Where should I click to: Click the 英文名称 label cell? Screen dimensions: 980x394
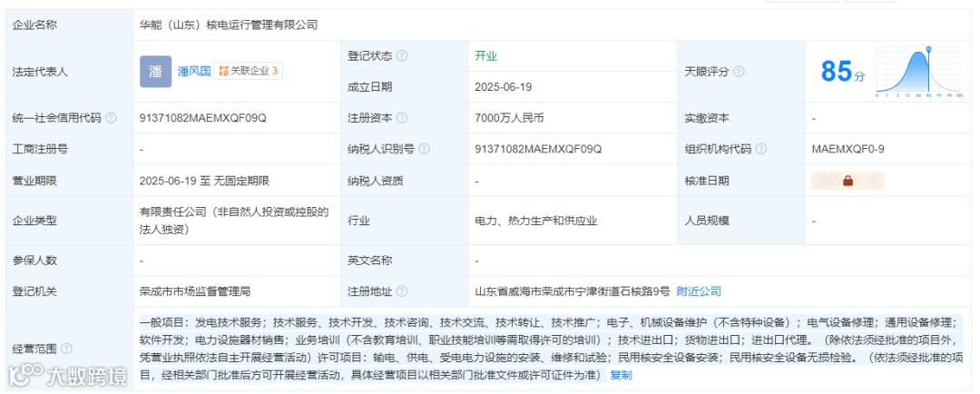[x=404, y=261]
